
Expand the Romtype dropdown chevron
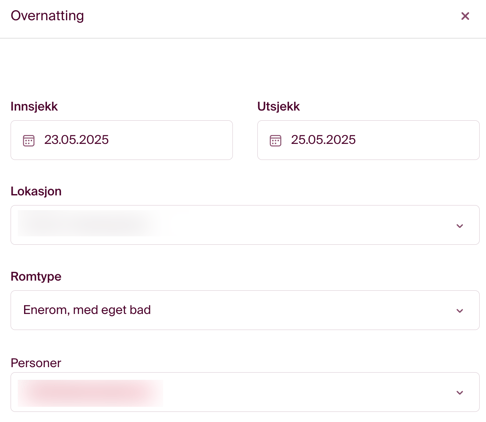(460, 311)
